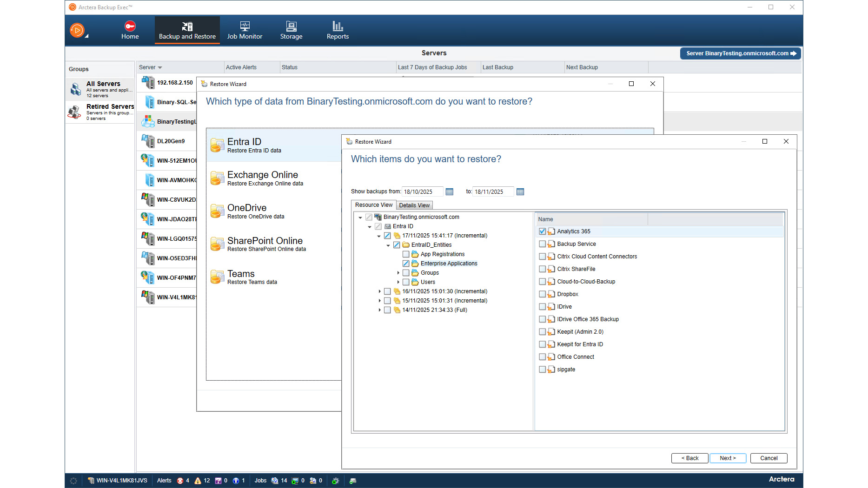
Task: Edit the show backups from date field
Action: [x=422, y=191]
